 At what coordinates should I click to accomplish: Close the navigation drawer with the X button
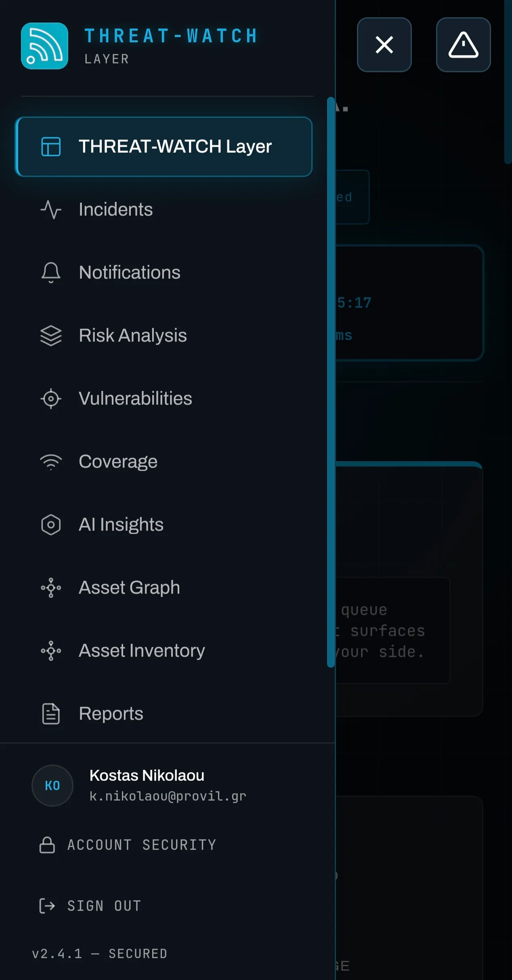coord(384,45)
